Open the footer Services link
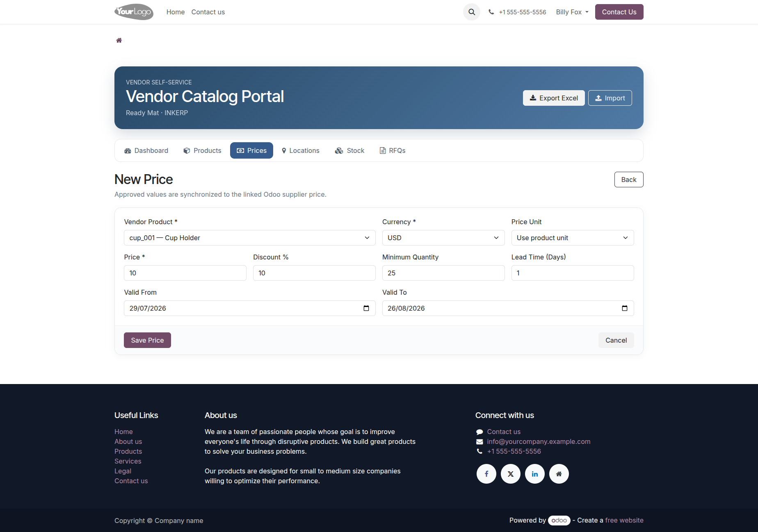 128,461
